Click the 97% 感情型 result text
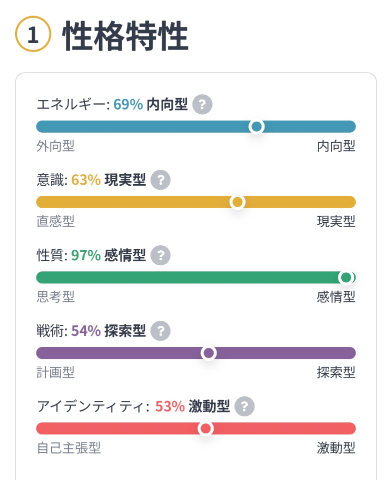The width and height of the screenshot is (392, 480). tap(109, 256)
